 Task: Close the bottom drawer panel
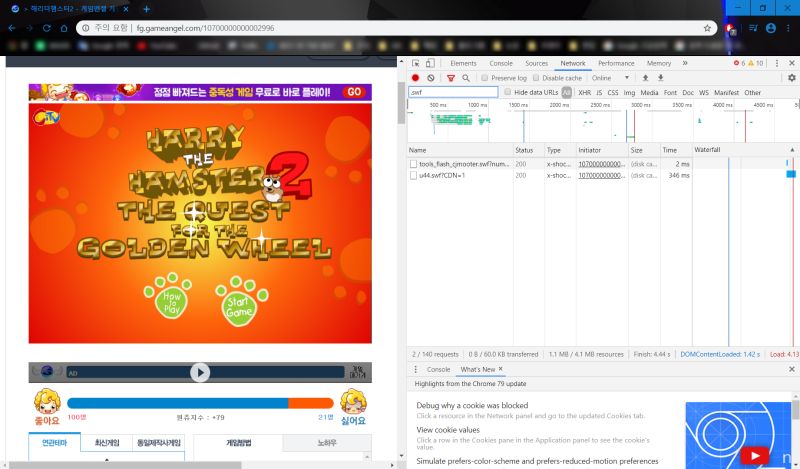click(792, 369)
